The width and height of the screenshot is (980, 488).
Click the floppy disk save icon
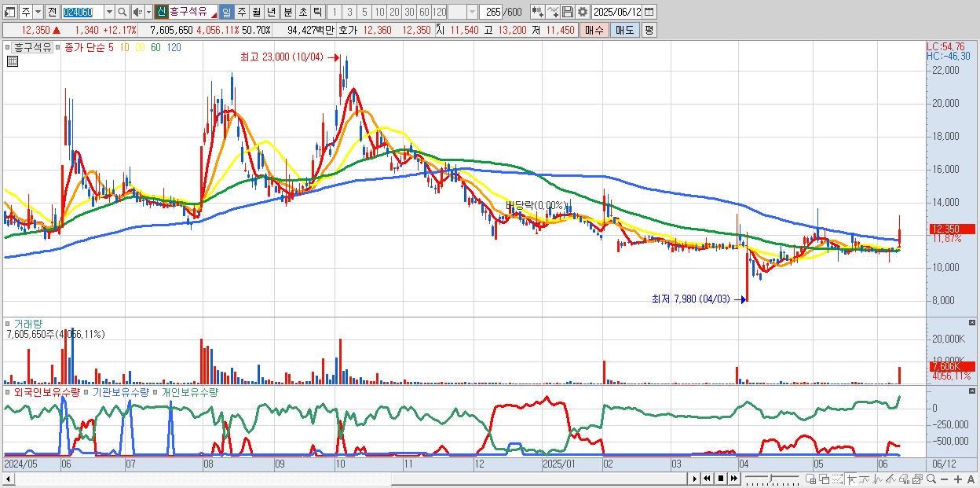567,12
